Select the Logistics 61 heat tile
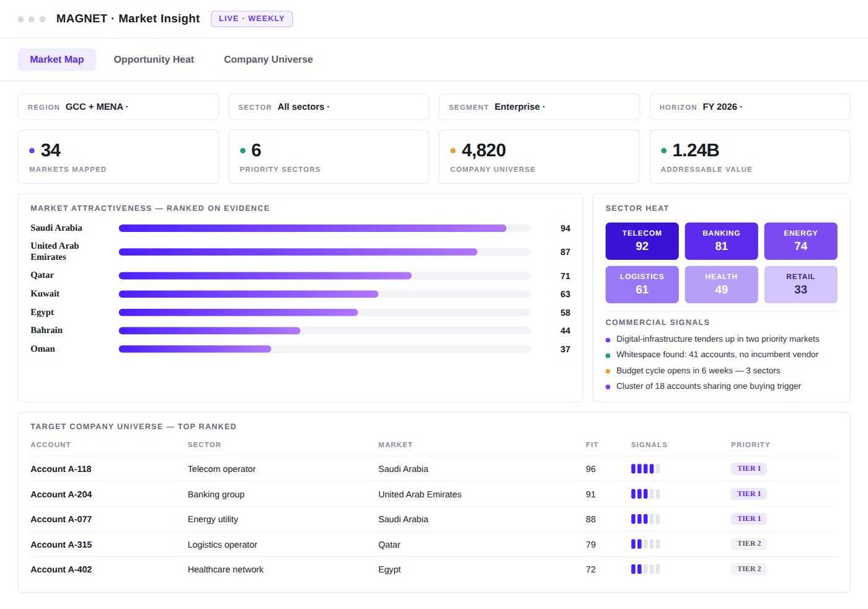 642,285
